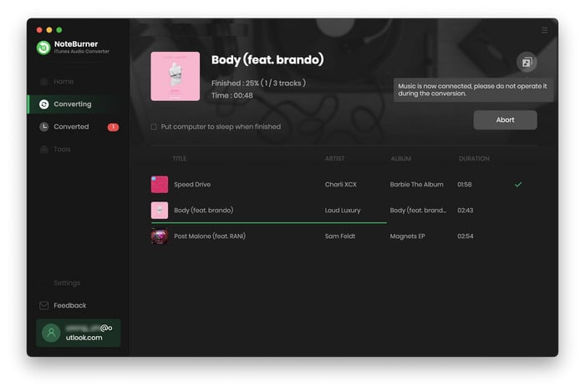Click the green checkmark for Speed Drive
The image size is (585, 392).
(518, 185)
